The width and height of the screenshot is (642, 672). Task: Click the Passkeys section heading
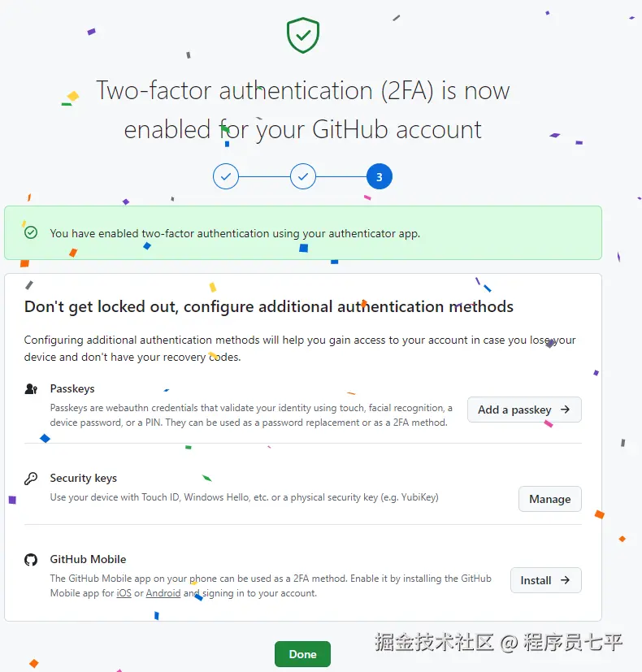72,388
